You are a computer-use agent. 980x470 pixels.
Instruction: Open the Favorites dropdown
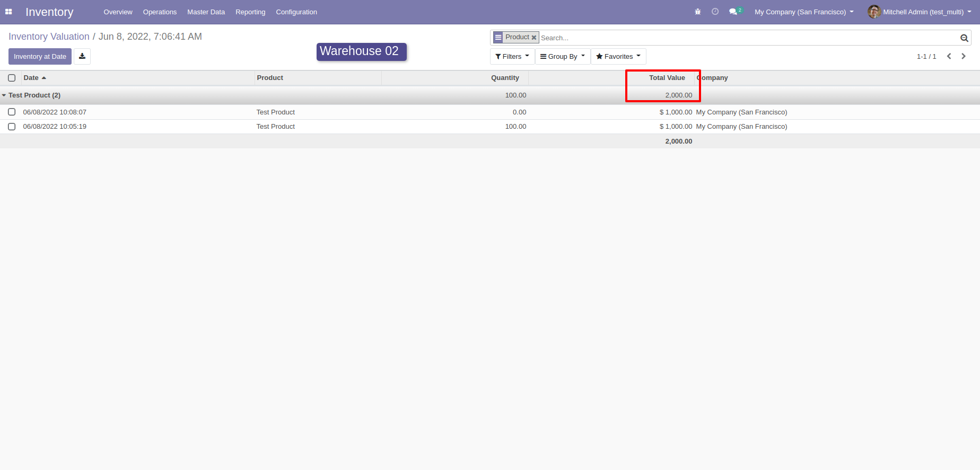pyautogui.click(x=618, y=56)
